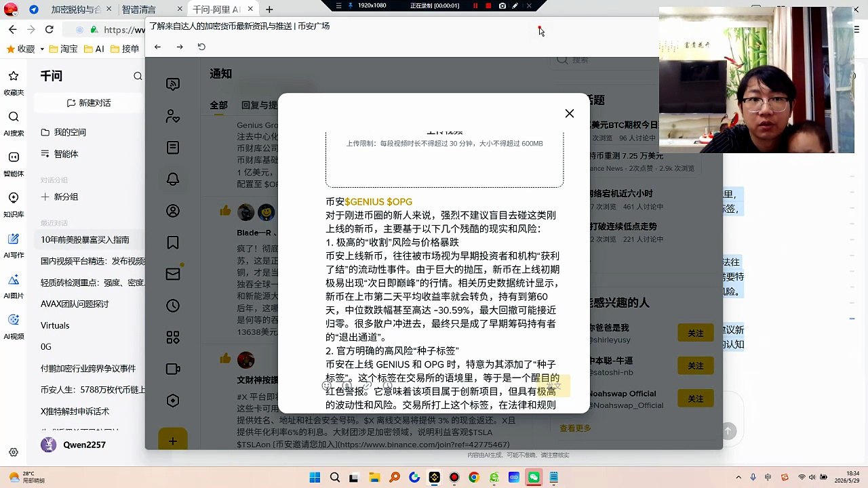Open Qianwen settings gear icon
868x488 pixels.
[14, 452]
